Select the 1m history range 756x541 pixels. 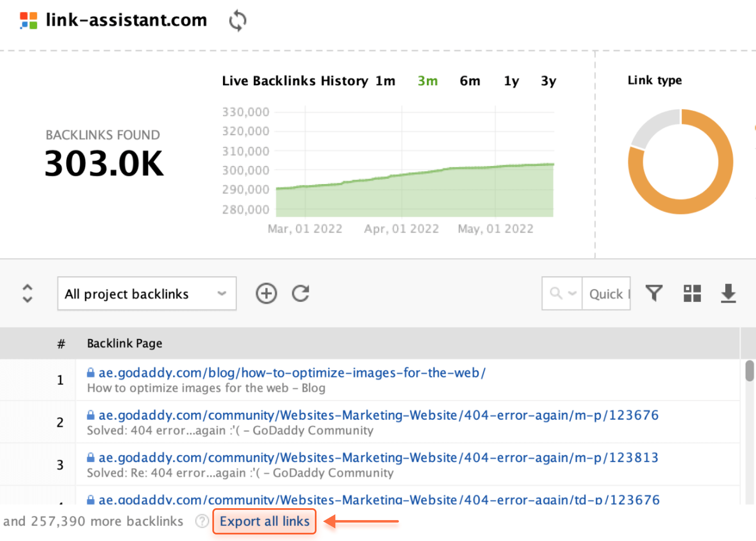[x=385, y=81]
